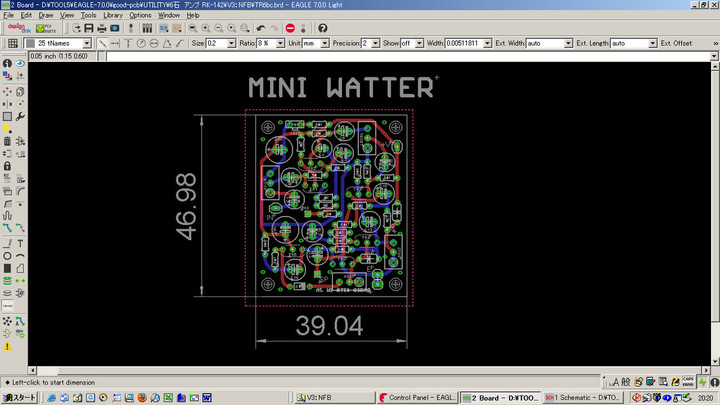Screen dimensions: 720x405
Task: Expand the Unit mm dropdown
Action: coord(316,44)
